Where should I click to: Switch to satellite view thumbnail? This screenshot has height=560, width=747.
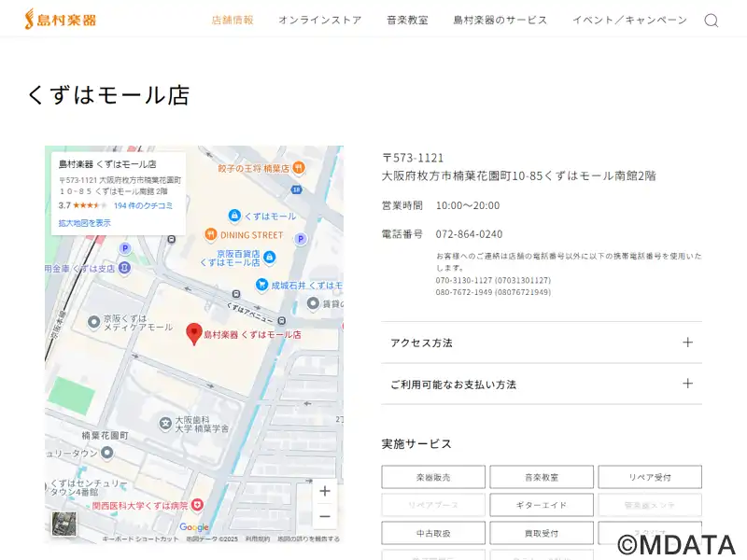click(63, 524)
